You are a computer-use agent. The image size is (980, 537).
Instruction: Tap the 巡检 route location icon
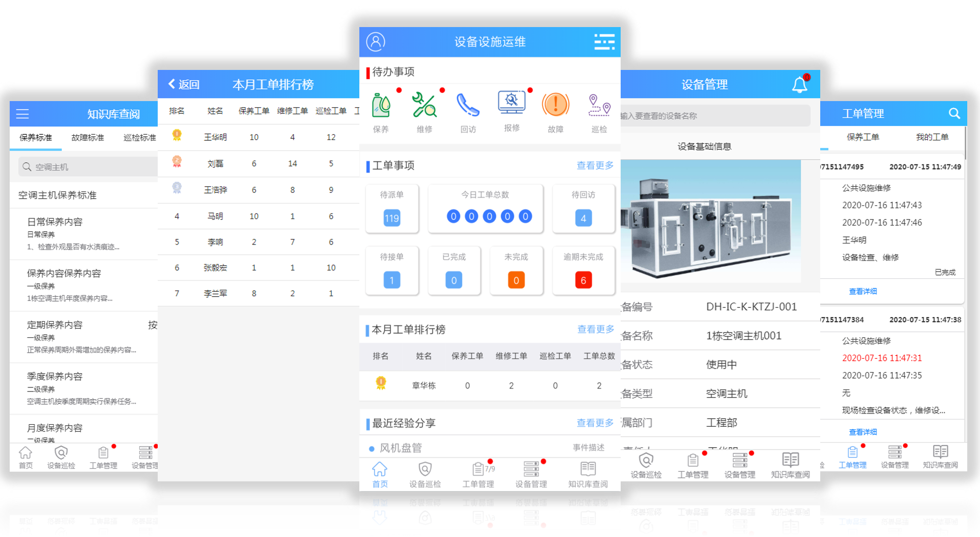pos(599,106)
